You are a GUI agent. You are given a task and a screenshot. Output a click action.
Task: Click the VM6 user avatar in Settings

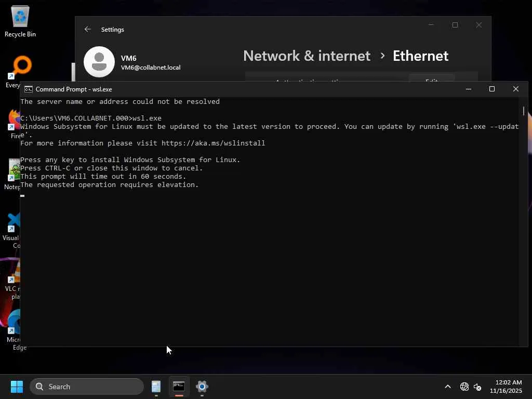[99, 62]
